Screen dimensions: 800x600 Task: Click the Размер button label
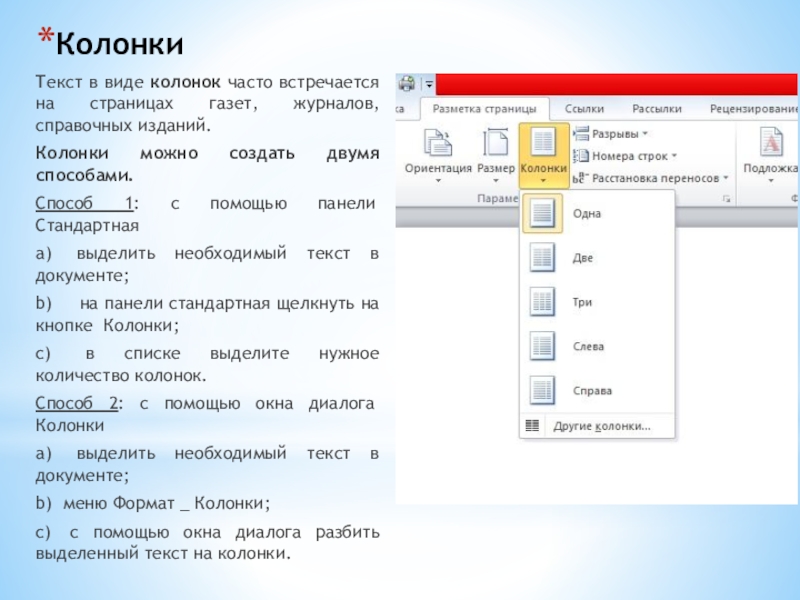pos(496,168)
